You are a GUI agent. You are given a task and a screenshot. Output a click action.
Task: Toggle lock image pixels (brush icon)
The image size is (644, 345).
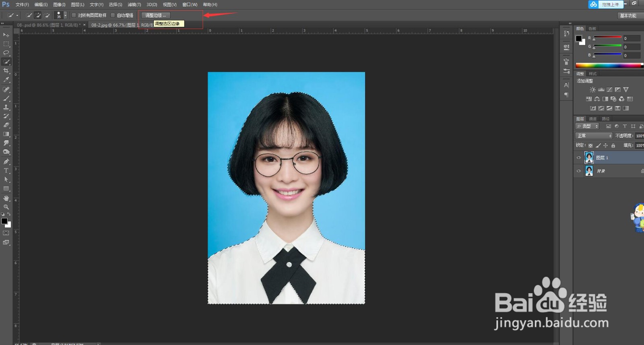coord(598,146)
